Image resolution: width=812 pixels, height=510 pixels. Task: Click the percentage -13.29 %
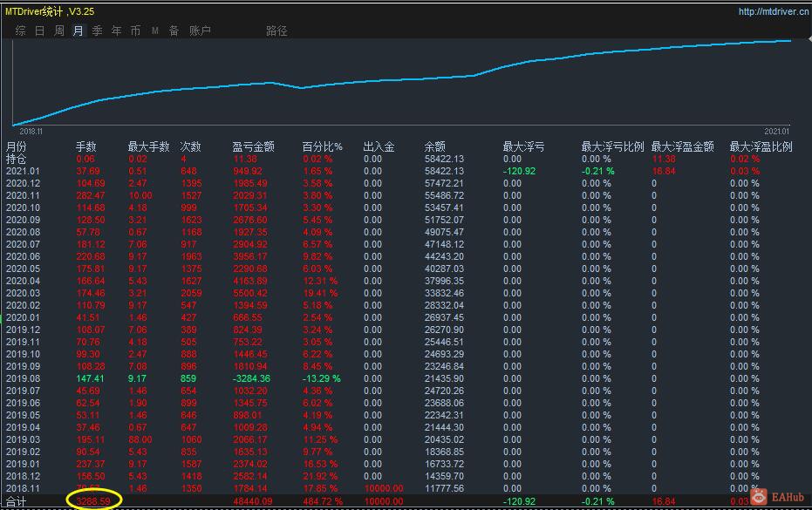coord(322,378)
